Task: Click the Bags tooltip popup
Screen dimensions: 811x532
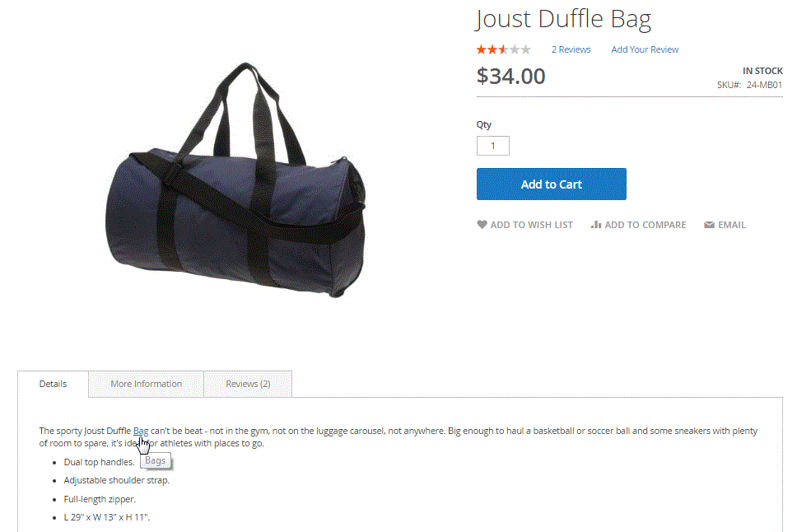Action: point(155,460)
